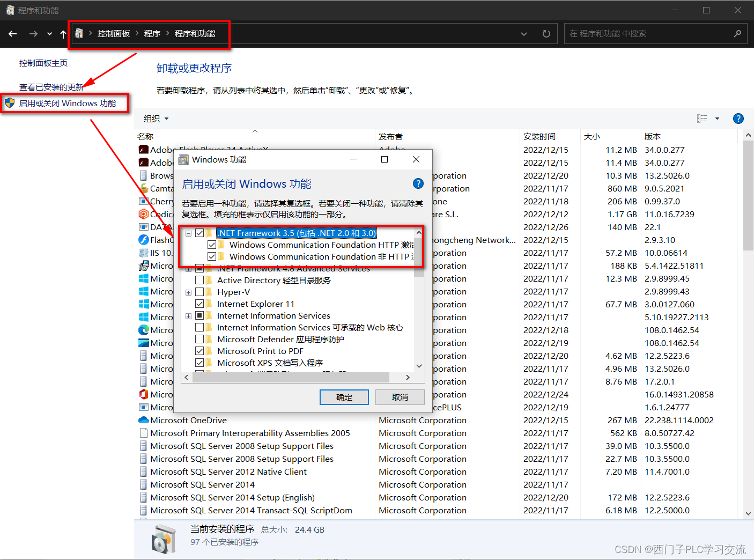Open help in Programs and Features window
This screenshot has height=560, width=754.
point(738,119)
